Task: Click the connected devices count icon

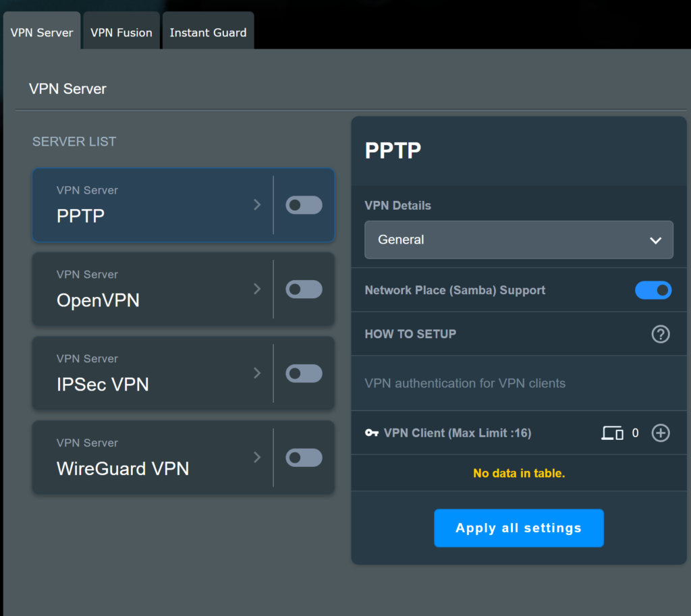Action: 612,433
